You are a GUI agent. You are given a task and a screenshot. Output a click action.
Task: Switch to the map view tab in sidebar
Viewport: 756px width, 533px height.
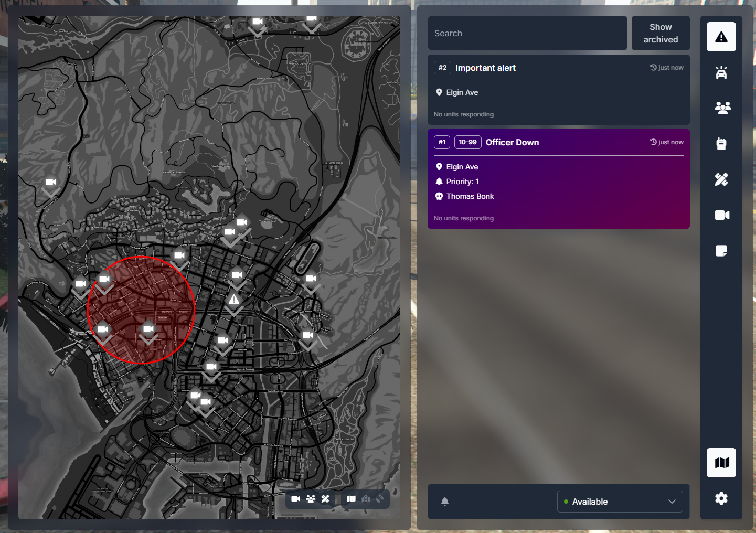[721, 463]
